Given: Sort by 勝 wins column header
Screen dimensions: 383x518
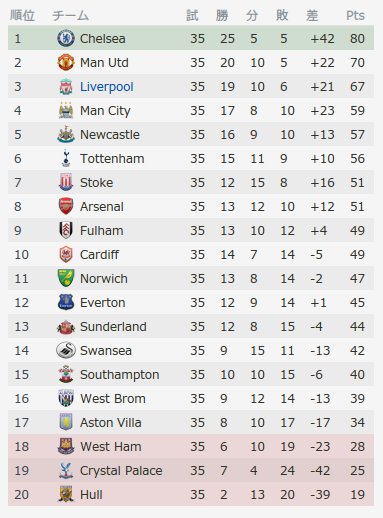Looking at the screenshot, I should click(222, 15).
